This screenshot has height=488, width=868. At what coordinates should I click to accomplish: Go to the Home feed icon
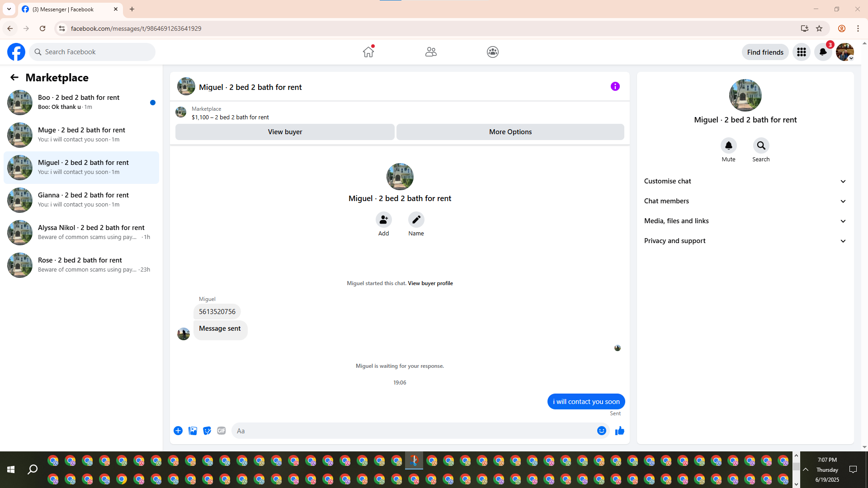pyautogui.click(x=368, y=52)
